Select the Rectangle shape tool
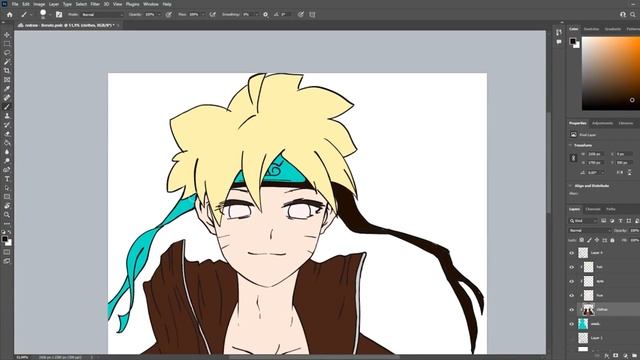The image size is (640, 360). tap(7, 196)
